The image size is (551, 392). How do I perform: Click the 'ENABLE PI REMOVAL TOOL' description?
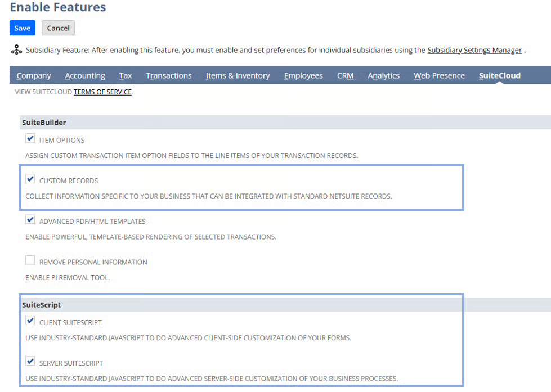[68, 277]
